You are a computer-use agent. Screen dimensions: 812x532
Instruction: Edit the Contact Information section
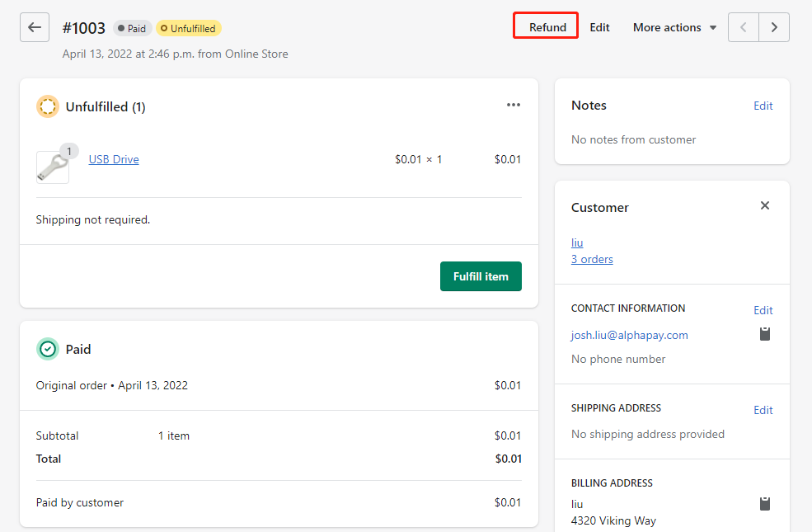pos(763,310)
